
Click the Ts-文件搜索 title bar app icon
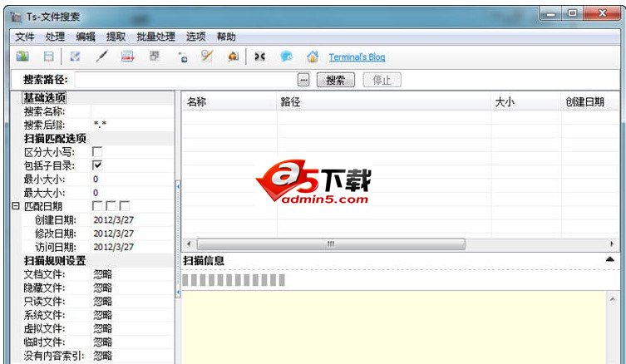(x=16, y=17)
